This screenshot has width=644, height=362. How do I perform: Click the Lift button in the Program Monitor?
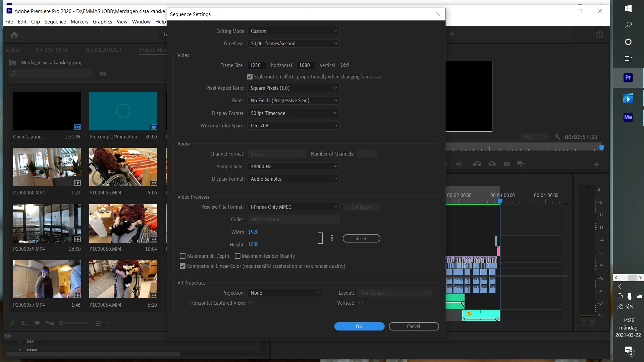pyautogui.click(x=477, y=164)
